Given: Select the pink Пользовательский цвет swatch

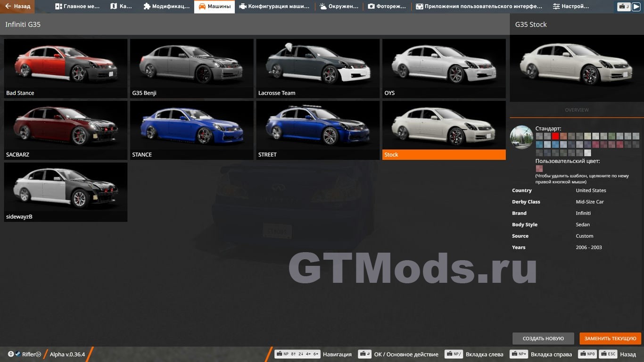Looking at the screenshot, I should [539, 169].
